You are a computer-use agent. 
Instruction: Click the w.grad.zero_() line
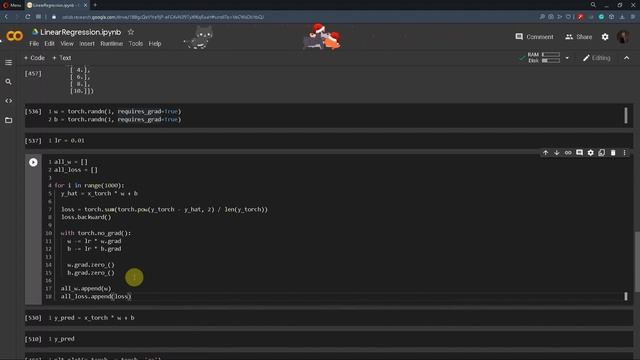pyautogui.click(x=91, y=265)
